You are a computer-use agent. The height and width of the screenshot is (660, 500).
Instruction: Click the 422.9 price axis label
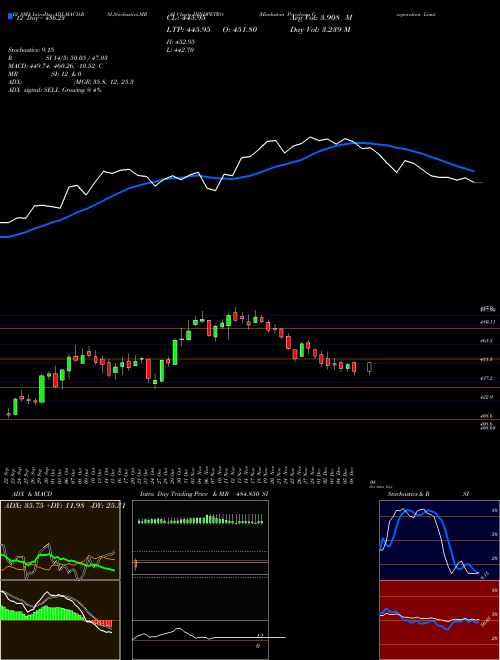[487, 397]
